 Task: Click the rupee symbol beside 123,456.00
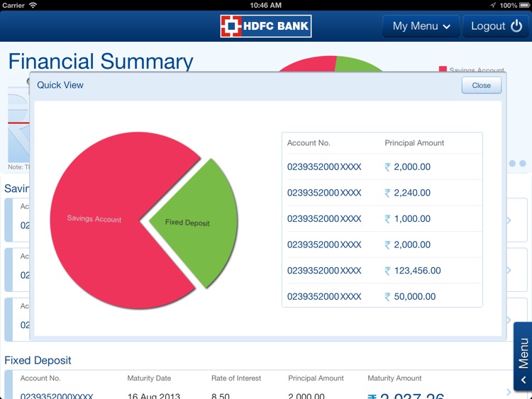coord(387,271)
